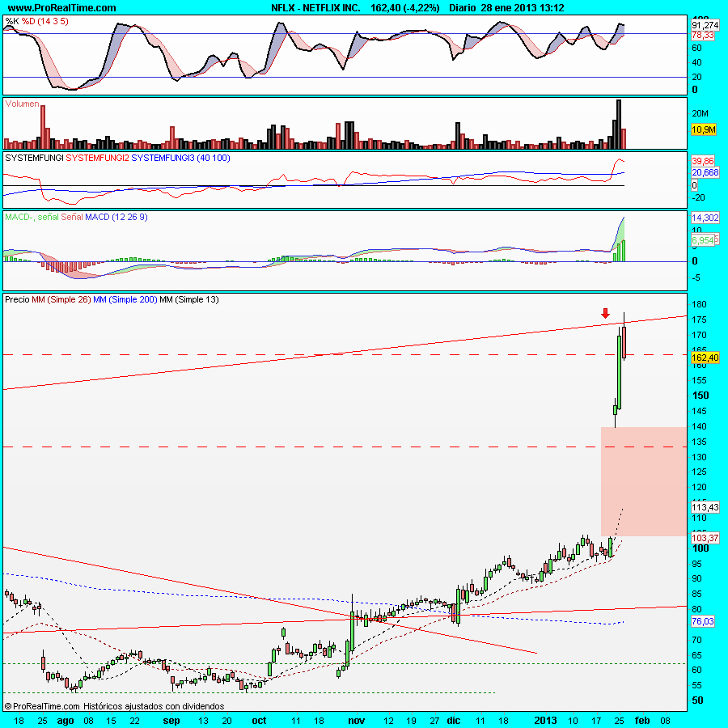
Task: Click the 'sep' month label on time axis
Action: (x=171, y=721)
